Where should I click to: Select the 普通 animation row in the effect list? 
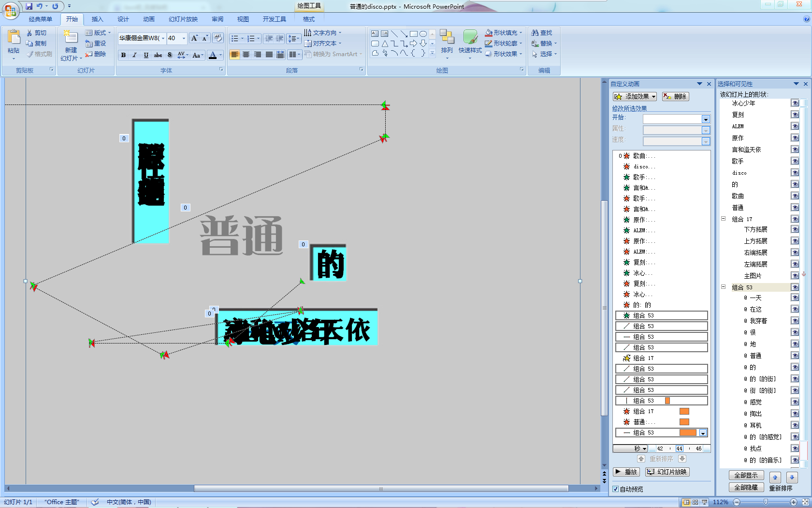pyautogui.click(x=662, y=422)
